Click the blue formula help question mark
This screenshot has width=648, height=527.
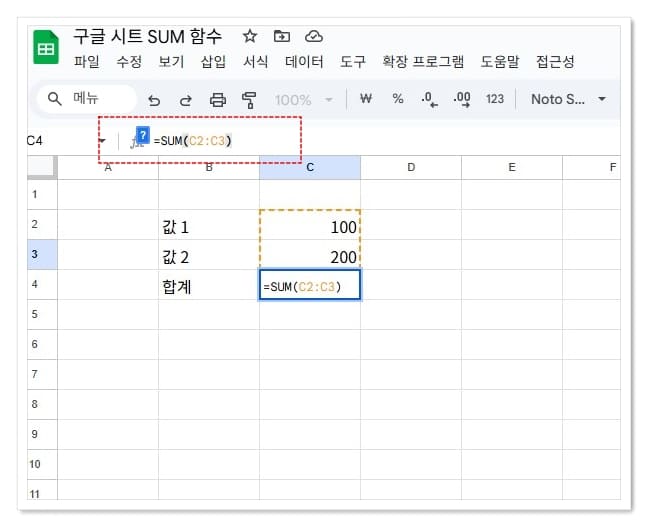coord(143,135)
